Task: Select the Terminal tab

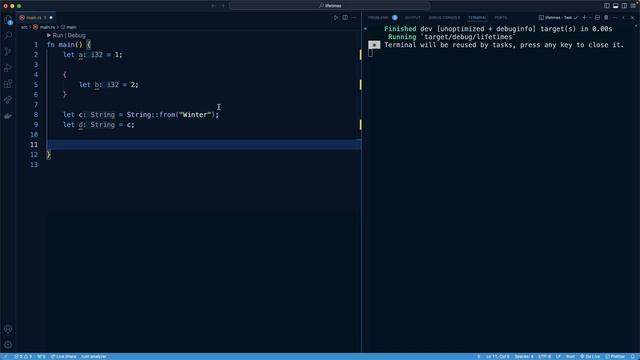Action: tap(477, 18)
